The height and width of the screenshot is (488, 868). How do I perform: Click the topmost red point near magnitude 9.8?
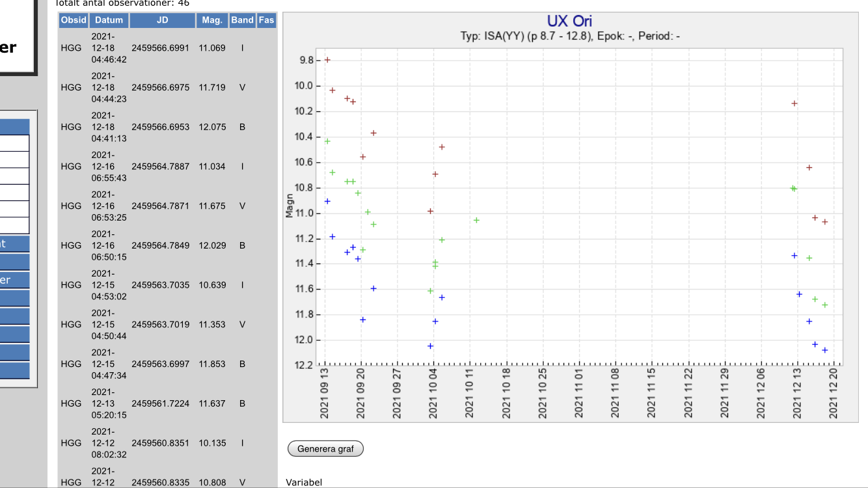coord(327,60)
